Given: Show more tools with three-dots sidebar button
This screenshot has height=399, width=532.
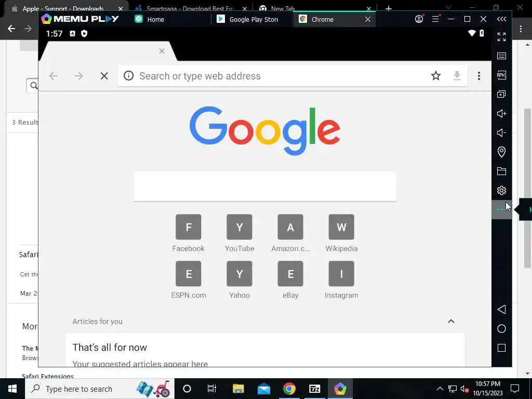Looking at the screenshot, I should click(501, 210).
